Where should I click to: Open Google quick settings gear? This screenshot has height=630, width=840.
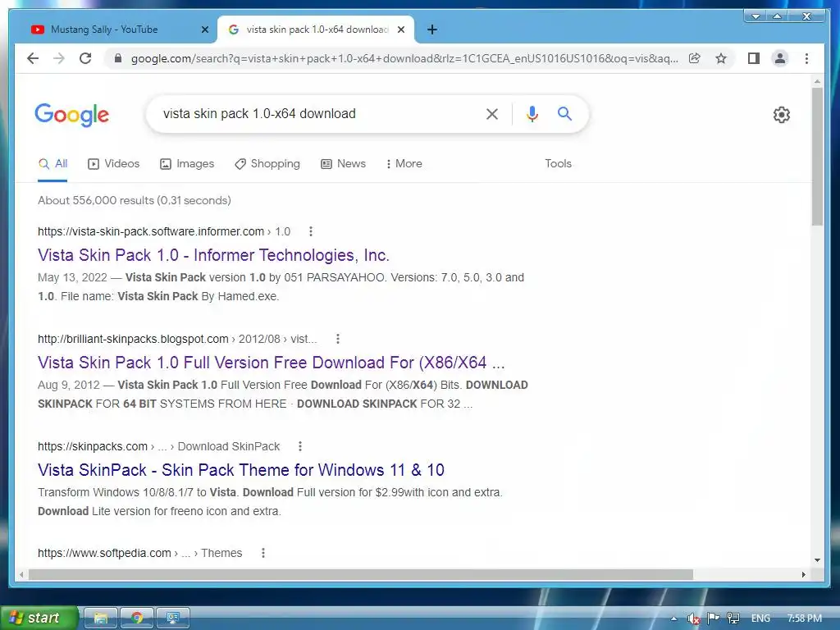point(782,115)
